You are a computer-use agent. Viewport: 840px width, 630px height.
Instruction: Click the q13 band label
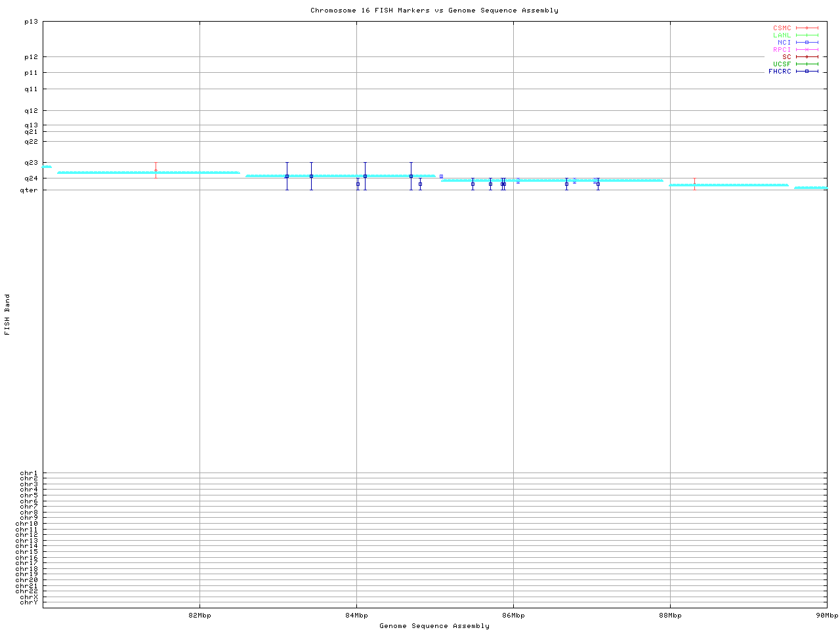point(31,125)
